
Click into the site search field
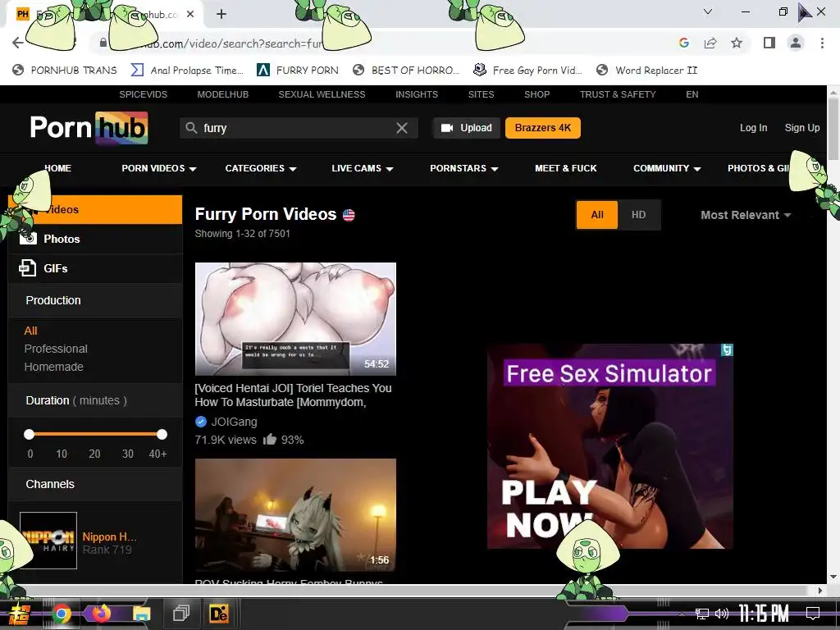point(299,128)
